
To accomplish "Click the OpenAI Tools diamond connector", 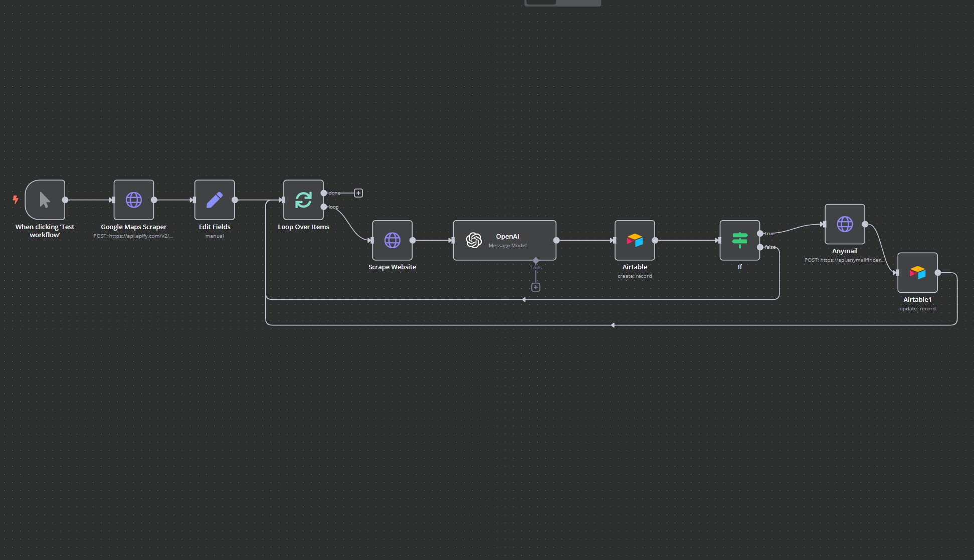I will coord(536,261).
